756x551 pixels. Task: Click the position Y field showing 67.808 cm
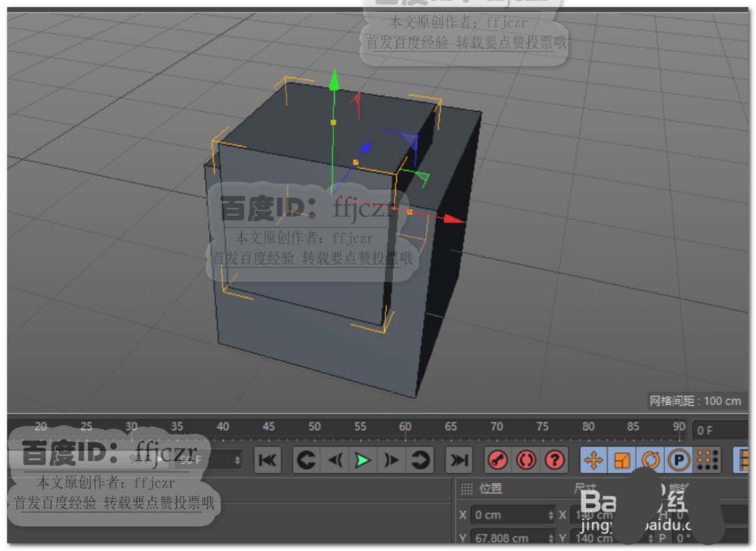coord(513,537)
